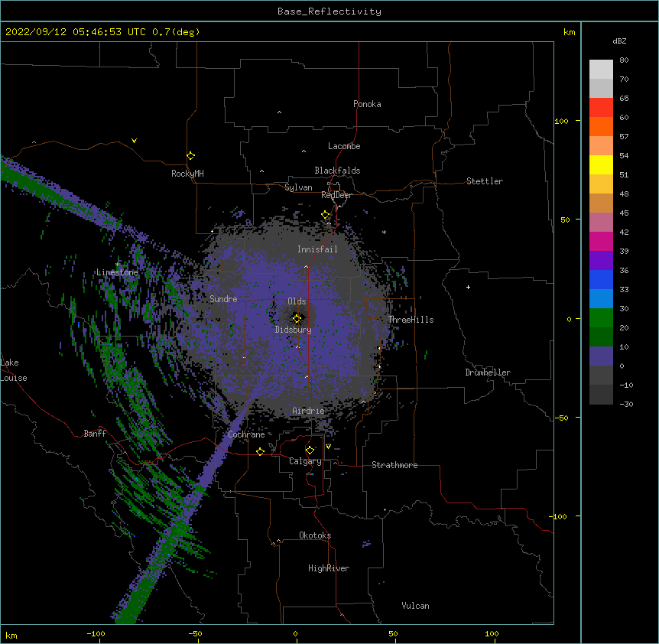Click the timestamp 2022/09/12 05:46:53 UTC

pyautogui.click(x=75, y=32)
